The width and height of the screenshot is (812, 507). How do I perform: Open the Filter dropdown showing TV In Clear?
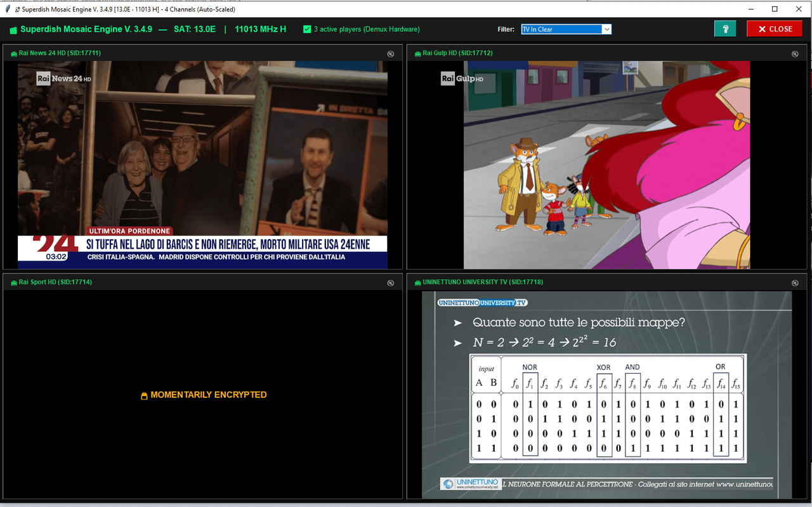[566, 29]
